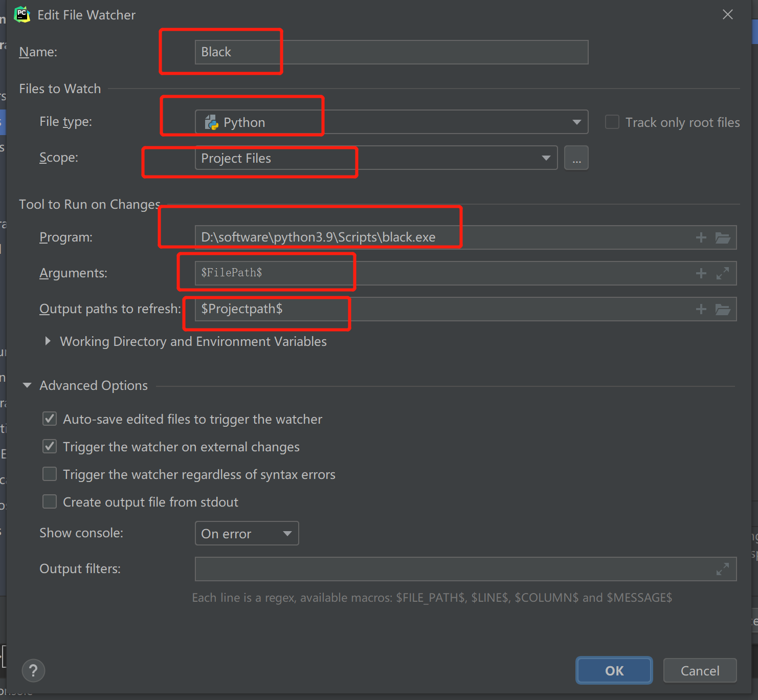The width and height of the screenshot is (758, 700).
Task: Browse folder for Output paths to refresh
Action: click(723, 309)
